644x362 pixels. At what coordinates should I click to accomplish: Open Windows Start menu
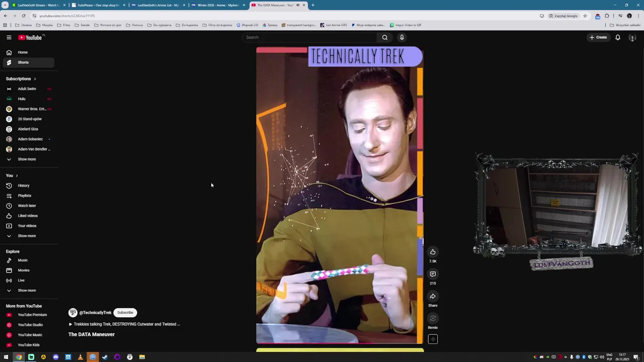click(6, 357)
